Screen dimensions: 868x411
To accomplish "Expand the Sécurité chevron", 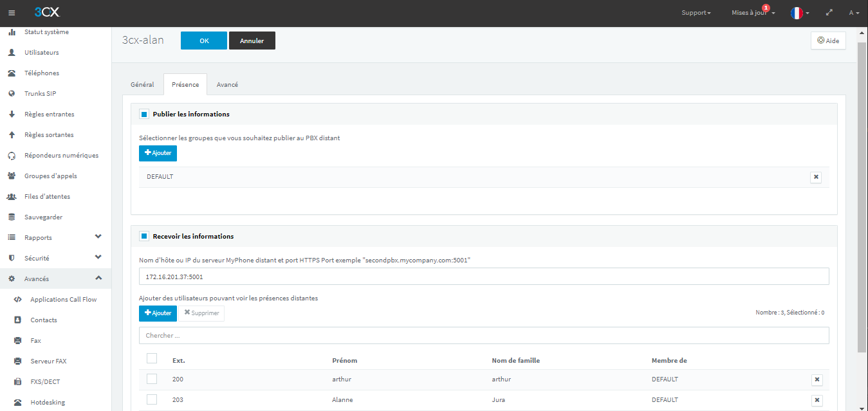I will click(x=98, y=257).
